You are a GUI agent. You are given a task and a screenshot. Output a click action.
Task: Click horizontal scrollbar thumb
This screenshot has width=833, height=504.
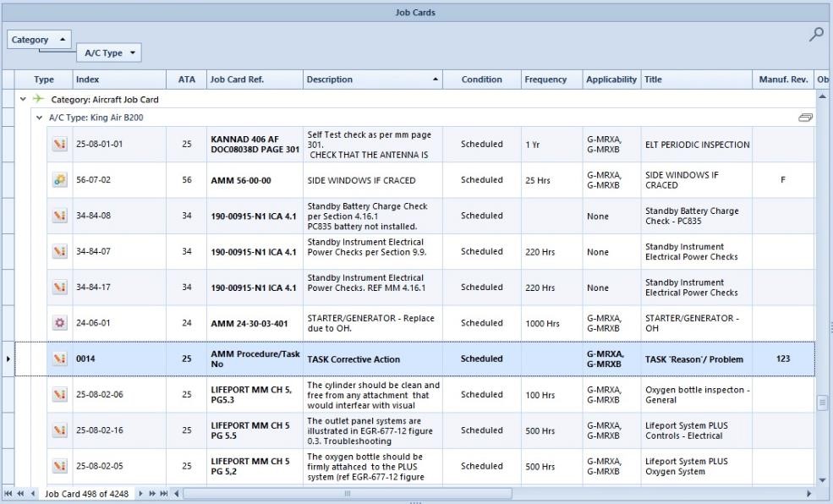(348, 493)
